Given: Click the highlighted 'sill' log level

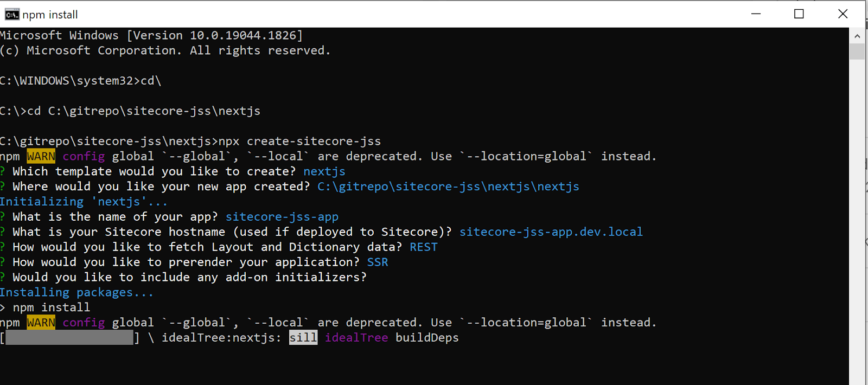Looking at the screenshot, I should click(x=303, y=337).
